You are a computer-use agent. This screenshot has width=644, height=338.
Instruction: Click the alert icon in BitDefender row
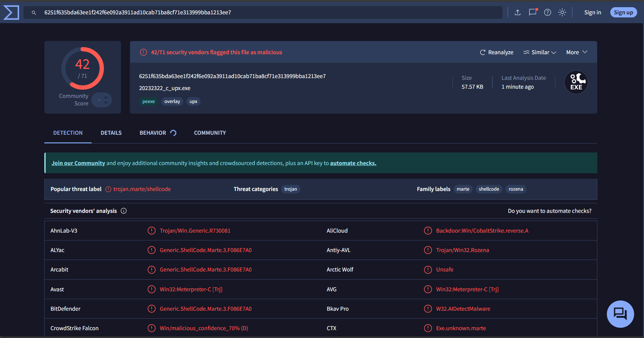point(152,309)
